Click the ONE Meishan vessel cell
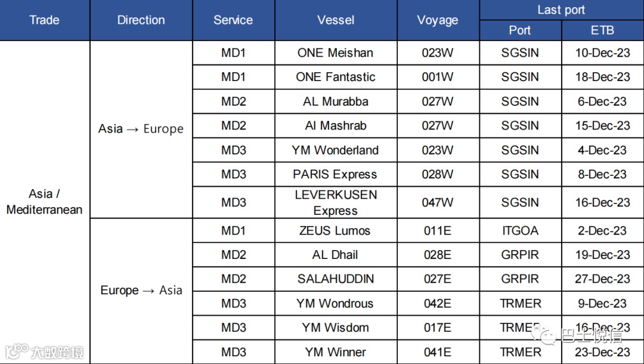This screenshot has width=644, height=364. [x=335, y=53]
